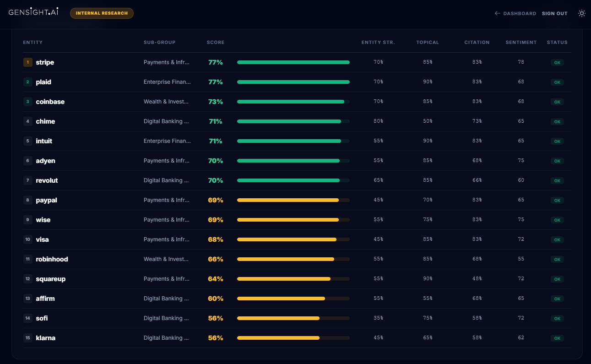
Task: Select the adyen entity name
Action: pyautogui.click(x=46, y=161)
